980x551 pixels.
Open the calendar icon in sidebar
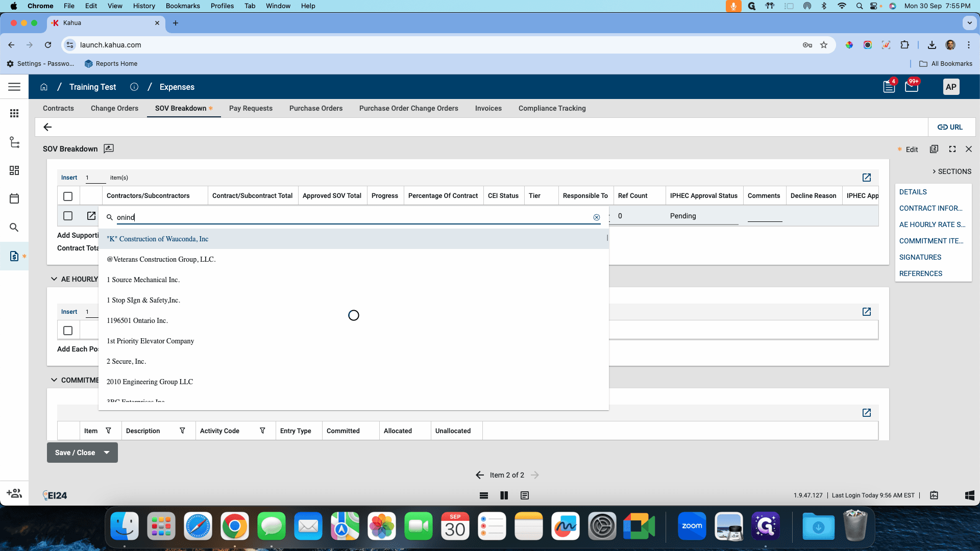coord(14,198)
